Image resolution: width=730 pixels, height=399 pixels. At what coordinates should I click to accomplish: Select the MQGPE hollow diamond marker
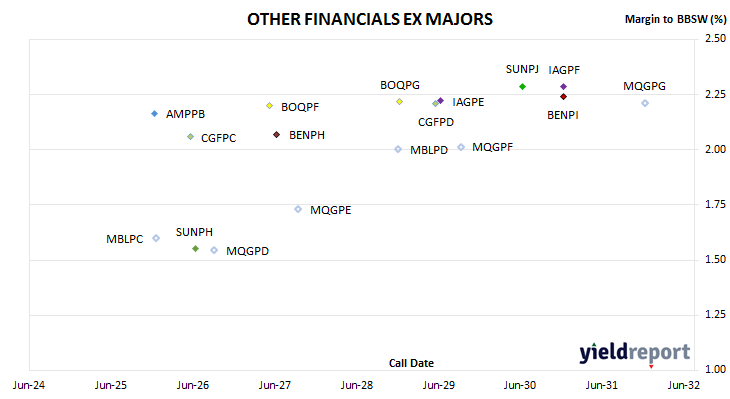point(298,210)
